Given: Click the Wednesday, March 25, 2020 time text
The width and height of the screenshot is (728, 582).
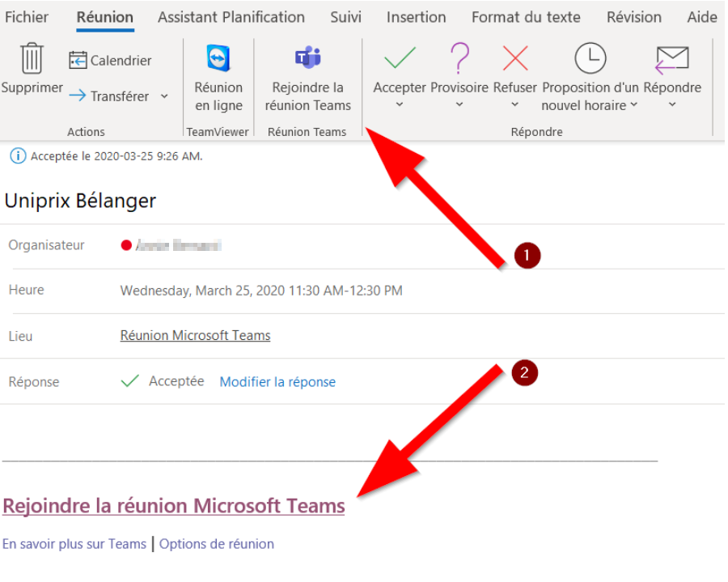Looking at the screenshot, I should (261, 291).
